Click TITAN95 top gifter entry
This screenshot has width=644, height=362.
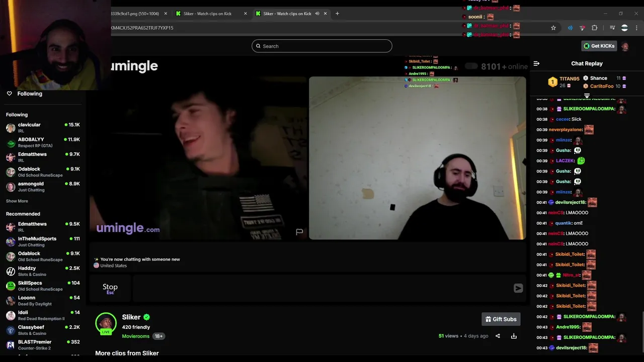point(563,82)
